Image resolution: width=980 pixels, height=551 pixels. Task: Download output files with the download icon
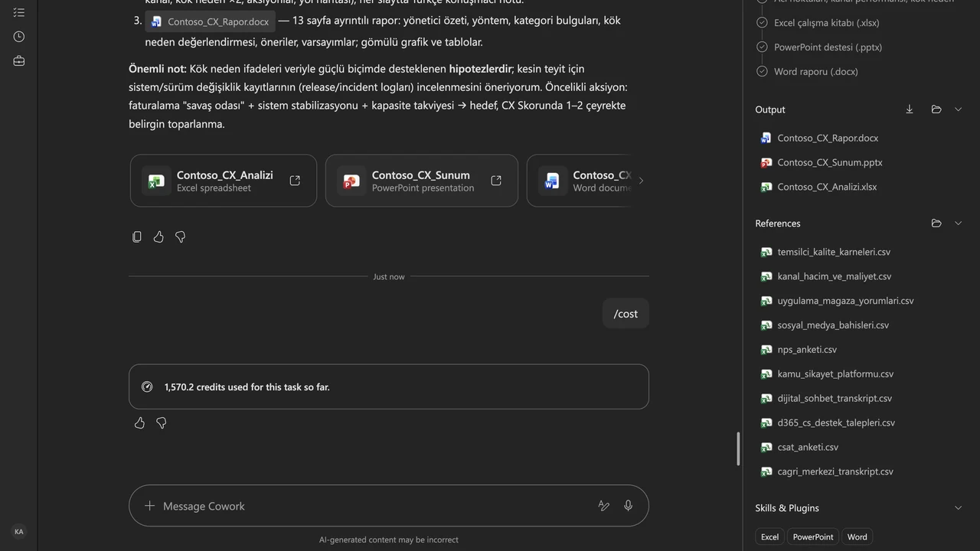pyautogui.click(x=910, y=109)
